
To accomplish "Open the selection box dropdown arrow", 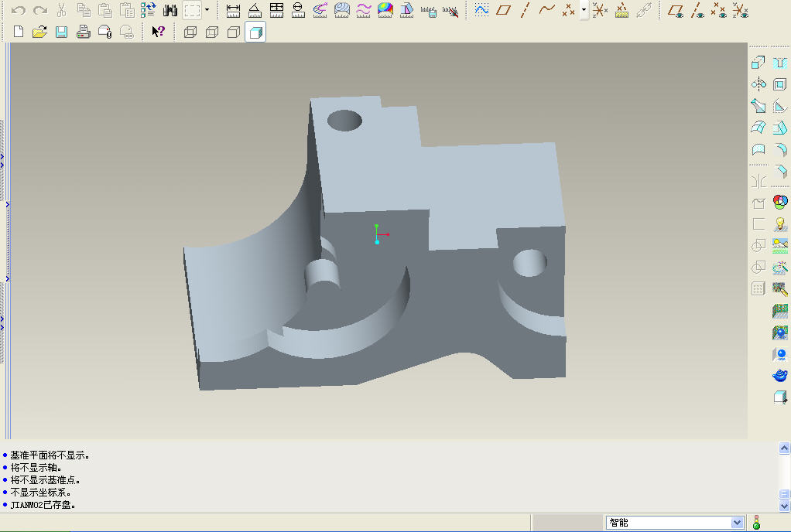I will [207, 10].
